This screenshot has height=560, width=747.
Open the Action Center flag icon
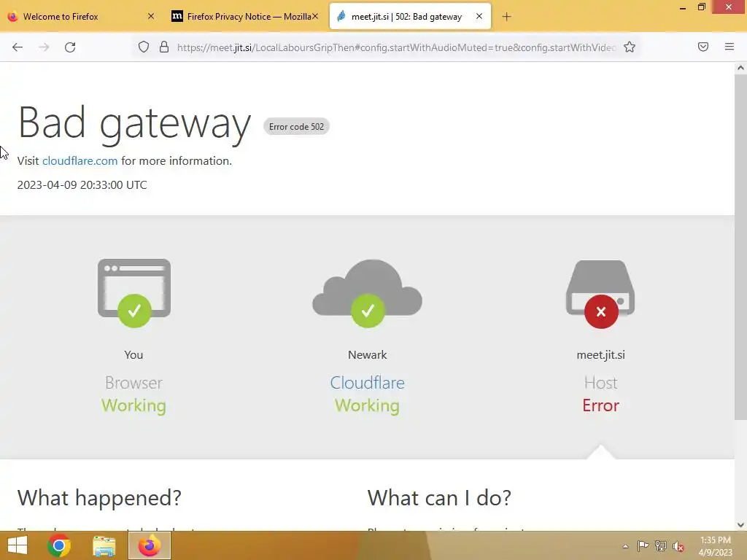click(x=643, y=546)
